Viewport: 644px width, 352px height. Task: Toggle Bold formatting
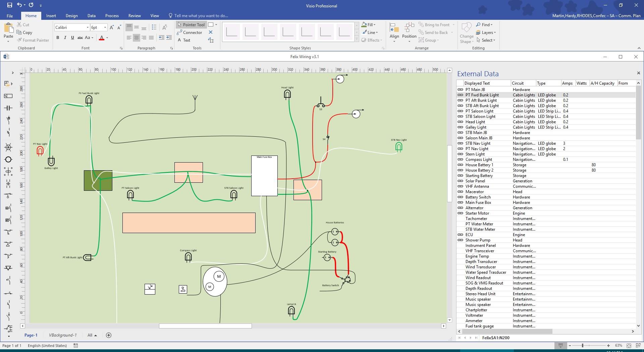pos(58,38)
